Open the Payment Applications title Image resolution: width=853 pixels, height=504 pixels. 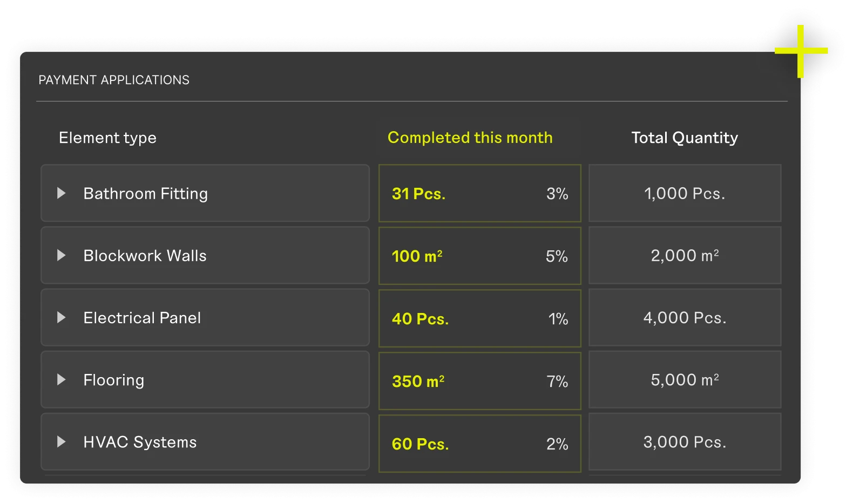[x=114, y=80]
